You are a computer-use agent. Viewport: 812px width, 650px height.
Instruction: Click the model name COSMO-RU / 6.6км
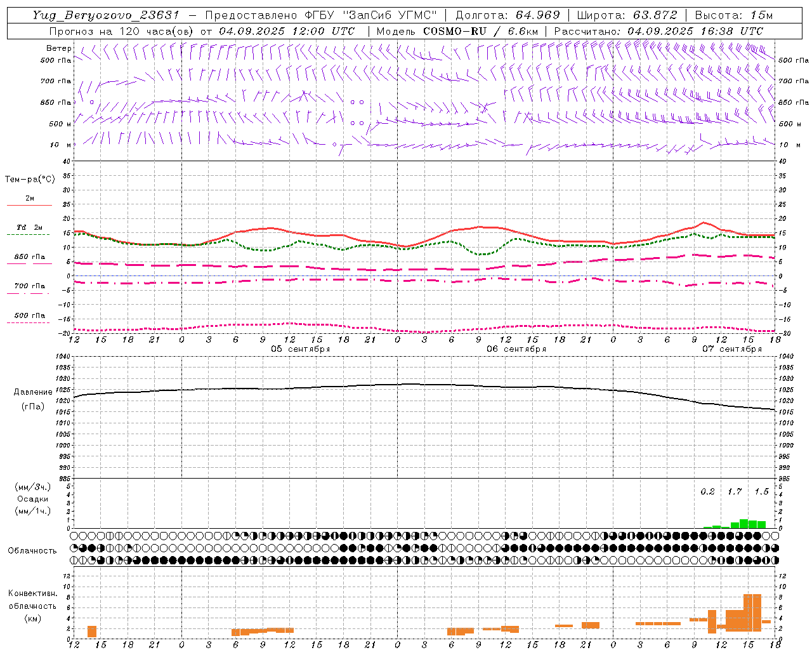481,31
